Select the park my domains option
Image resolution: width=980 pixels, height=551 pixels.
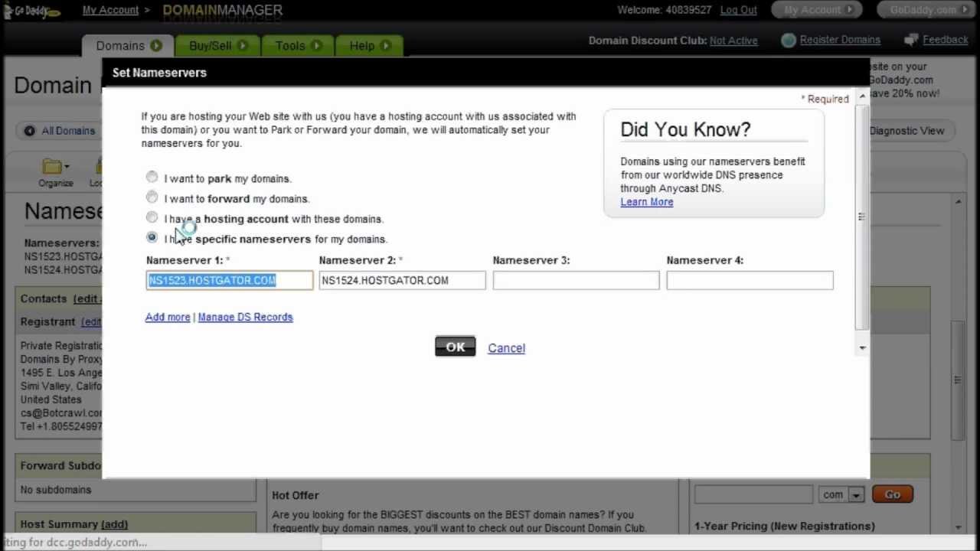152,178
